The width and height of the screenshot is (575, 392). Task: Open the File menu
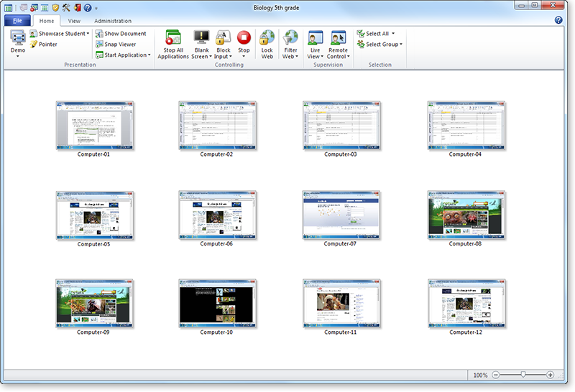click(17, 22)
